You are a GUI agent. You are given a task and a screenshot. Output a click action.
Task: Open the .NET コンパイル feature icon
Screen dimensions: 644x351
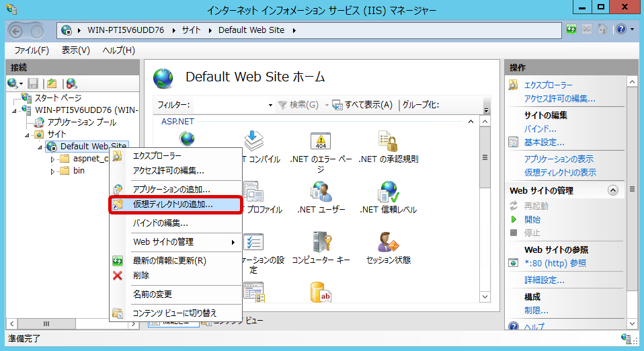point(253,141)
